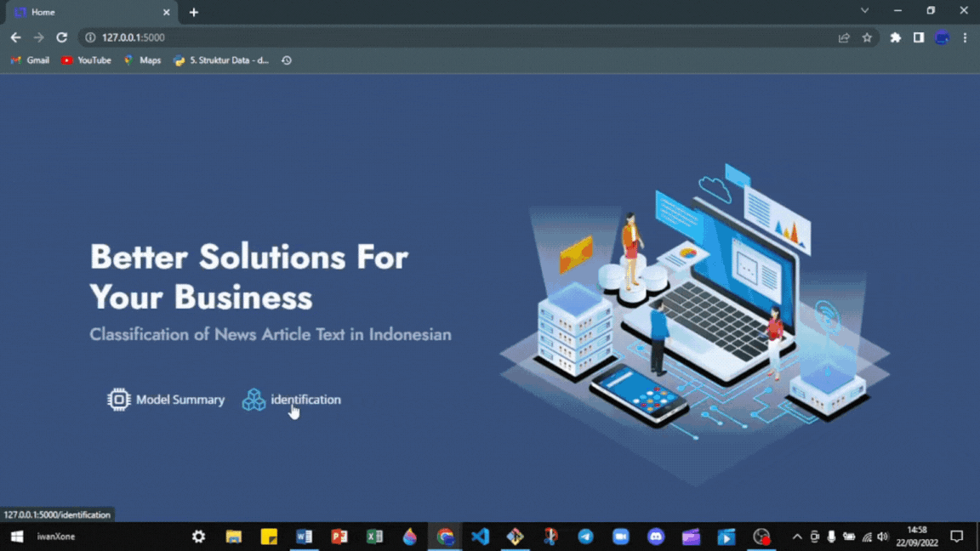Open the Windows notification center
980x551 pixels.
point(957,537)
